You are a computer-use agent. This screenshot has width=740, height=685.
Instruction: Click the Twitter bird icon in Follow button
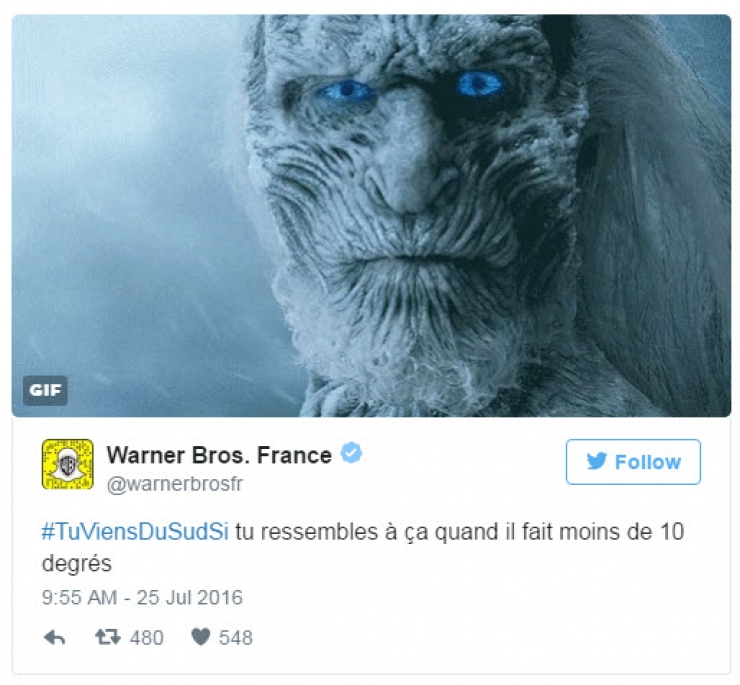coord(597,461)
